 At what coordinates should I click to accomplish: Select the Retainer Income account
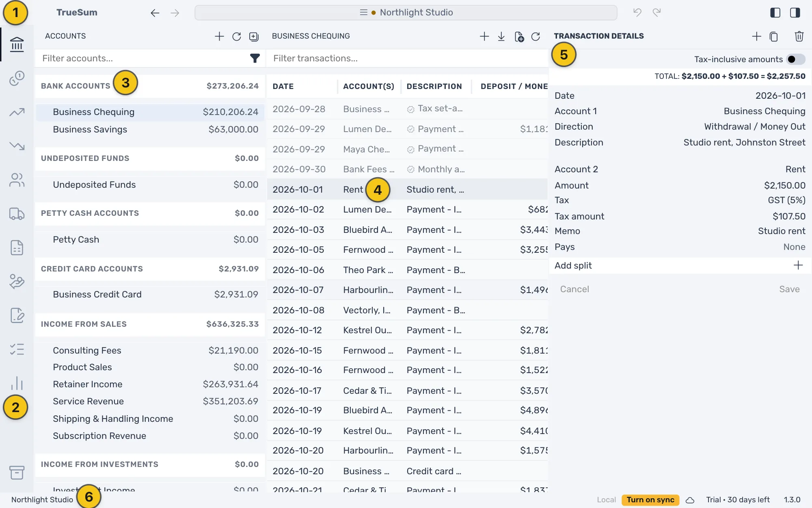pos(150,384)
